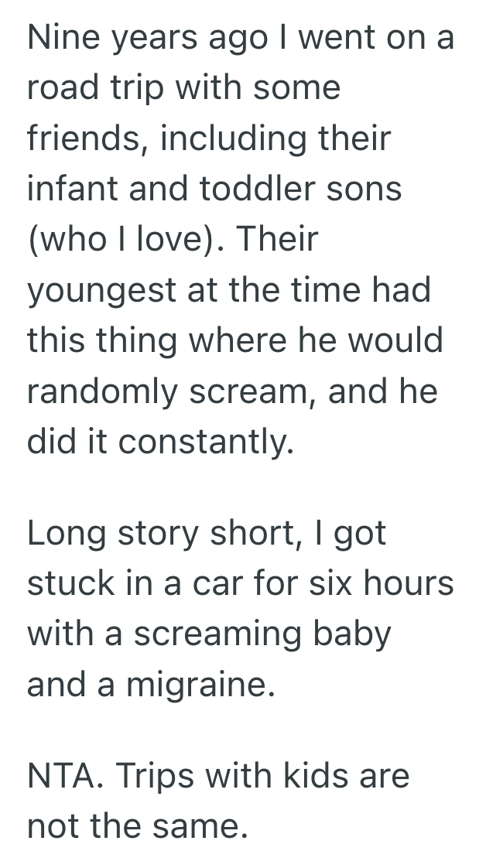The height and width of the screenshot is (868, 486).
Task: Click the parenthetical "(who I love)"
Action: (125, 240)
